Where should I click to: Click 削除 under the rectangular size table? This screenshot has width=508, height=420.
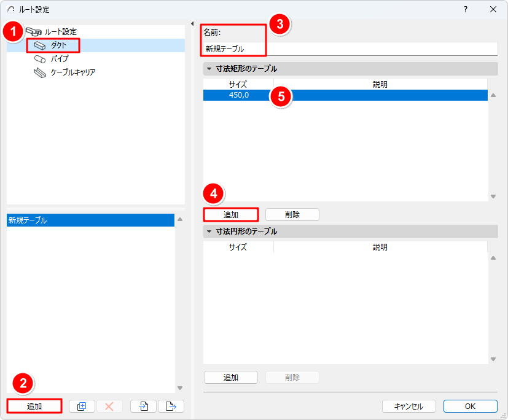(x=292, y=215)
